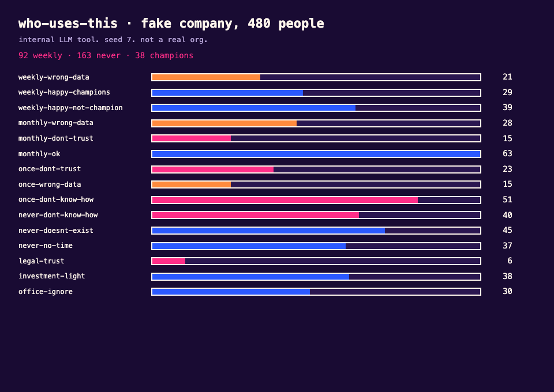Select the never-no-time label
The width and height of the screenshot is (554, 392).
pos(45,246)
